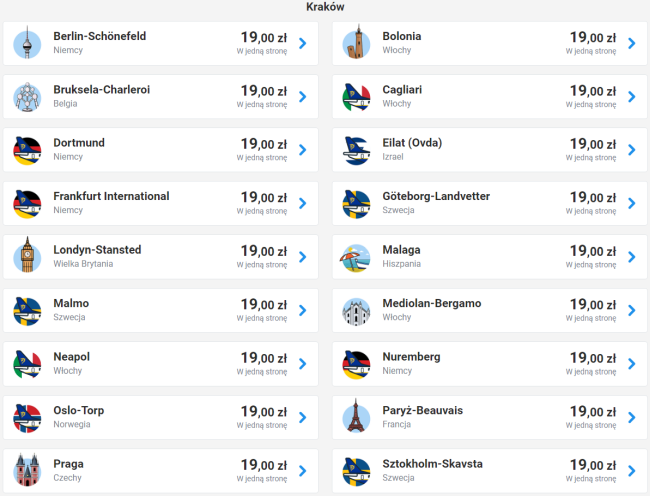Click the chevron next to Sztokholm-Skavsta
650x496 pixels.
pyautogui.click(x=631, y=471)
